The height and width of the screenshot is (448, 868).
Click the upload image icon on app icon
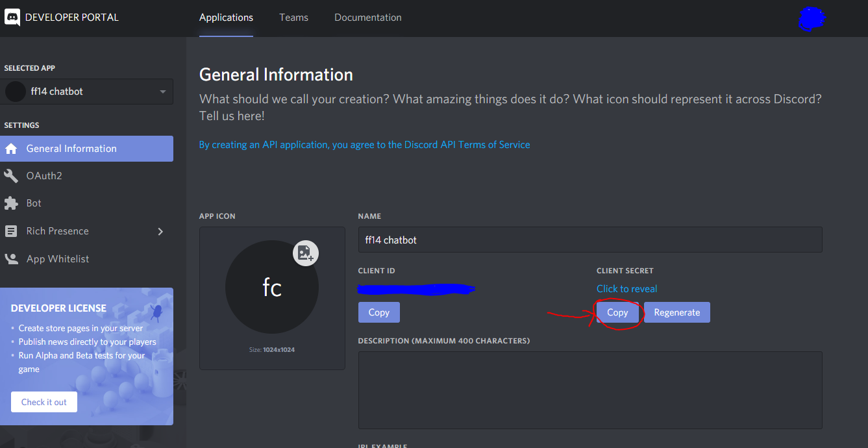(305, 253)
